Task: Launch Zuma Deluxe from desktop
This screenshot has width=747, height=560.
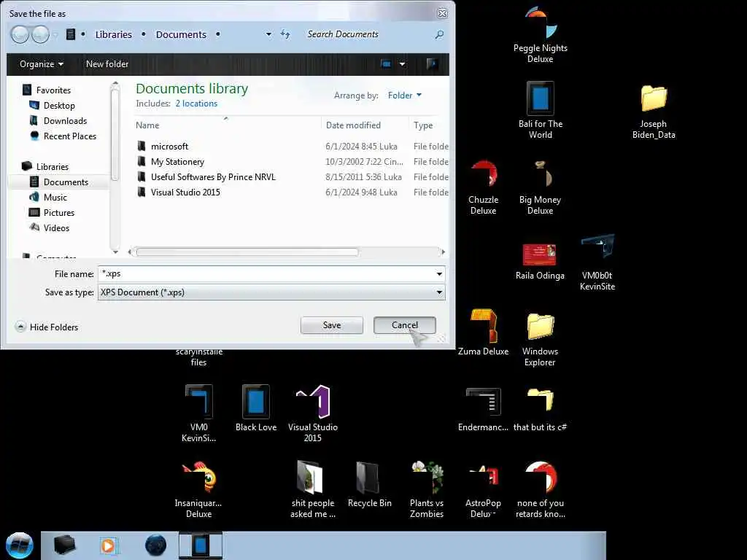Action: 483,332
